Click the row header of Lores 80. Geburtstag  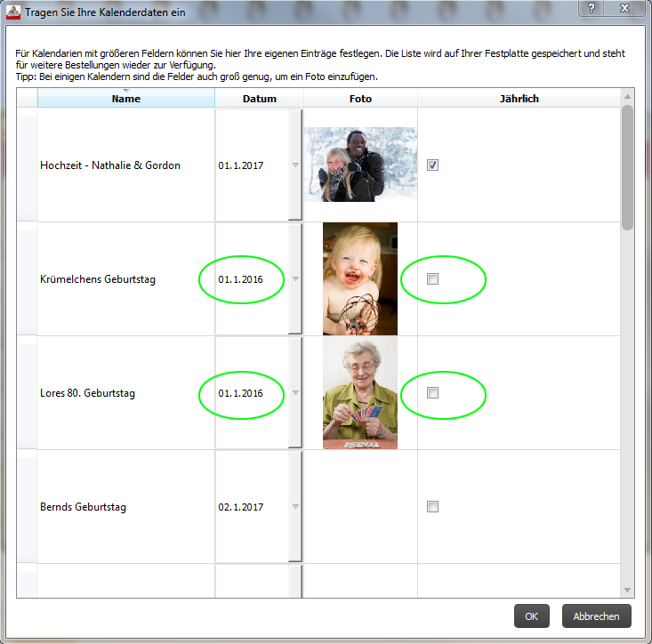[x=27, y=393]
